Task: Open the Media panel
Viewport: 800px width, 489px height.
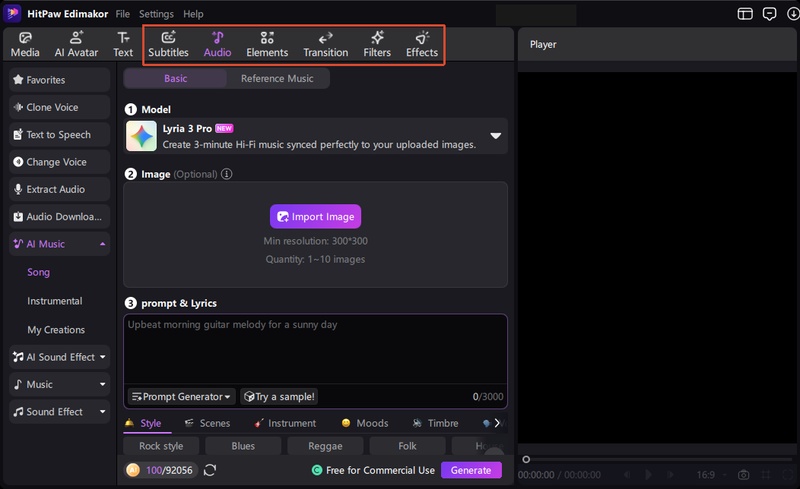Action: (25, 44)
